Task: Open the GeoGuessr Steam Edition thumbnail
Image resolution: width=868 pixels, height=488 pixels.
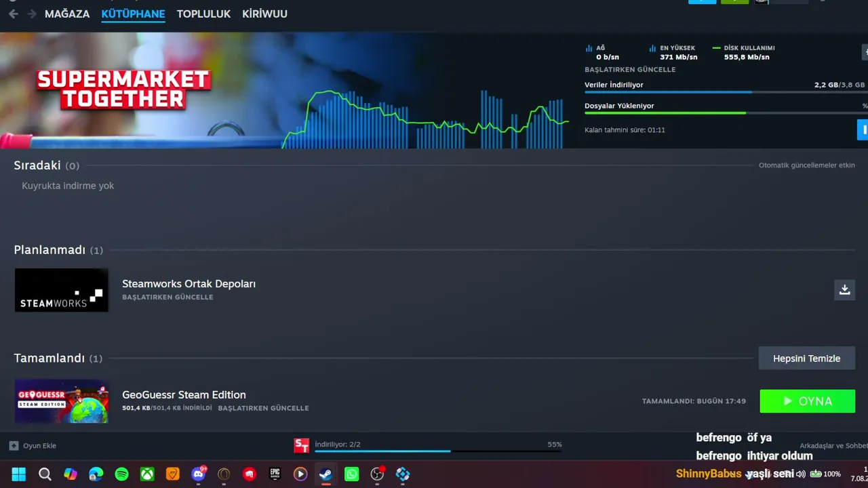Action: pos(62,401)
